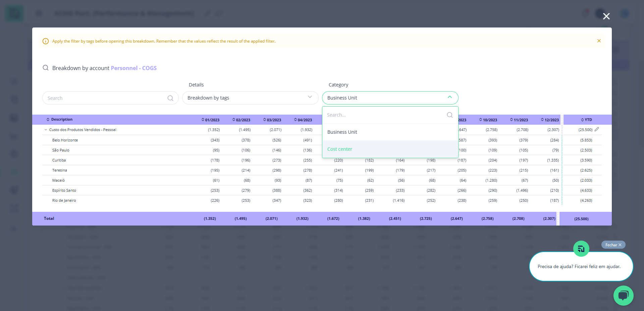The height and width of the screenshot is (311, 644).
Task: Click Maceió 10/2023 value (1.280)
Action: (x=491, y=180)
